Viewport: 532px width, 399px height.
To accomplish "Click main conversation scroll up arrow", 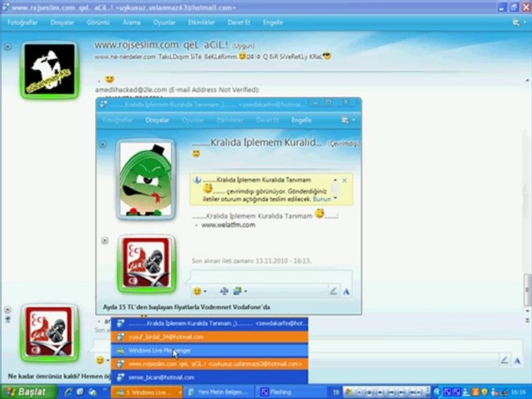I will [x=527, y=80].
